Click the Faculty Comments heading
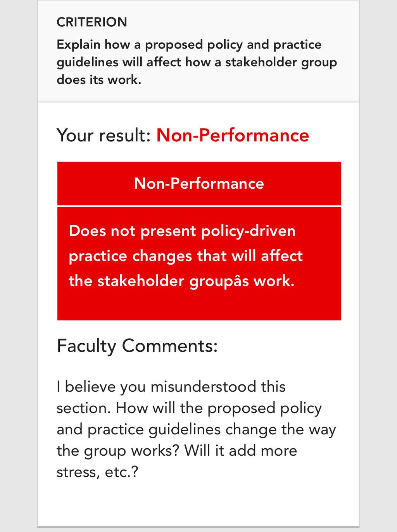This screenshot has height=532, width=397. click(137, 346)
